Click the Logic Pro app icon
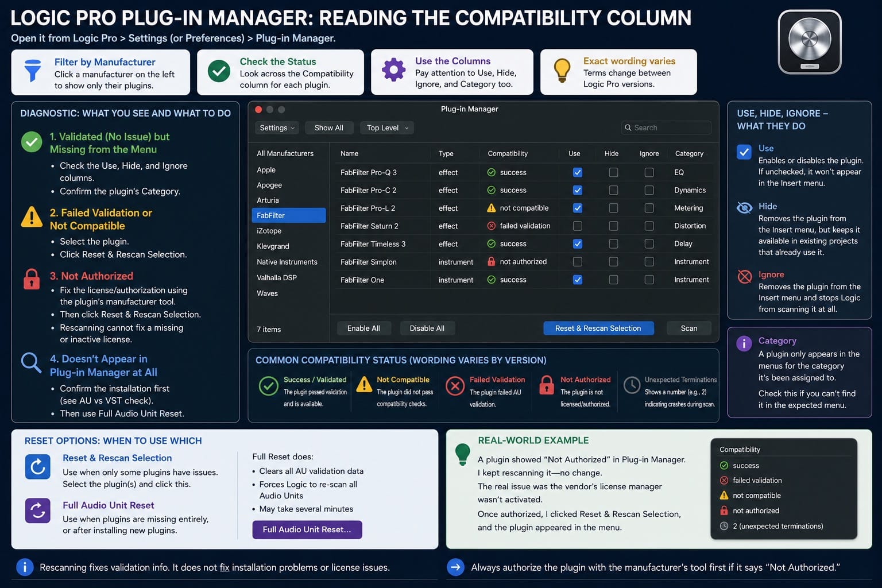882x588 pixels. (x=810, y=42)
